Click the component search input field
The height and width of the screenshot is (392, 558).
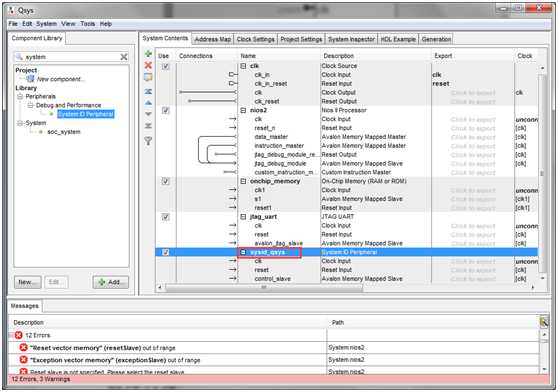pyautogui.click(x=71, y=57)
